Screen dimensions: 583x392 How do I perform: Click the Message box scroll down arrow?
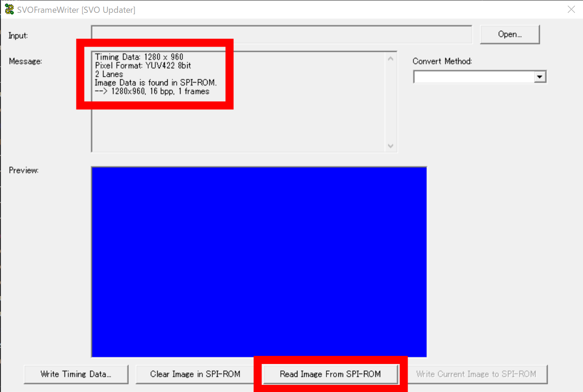pyautogui.click(x=391, y=146)
